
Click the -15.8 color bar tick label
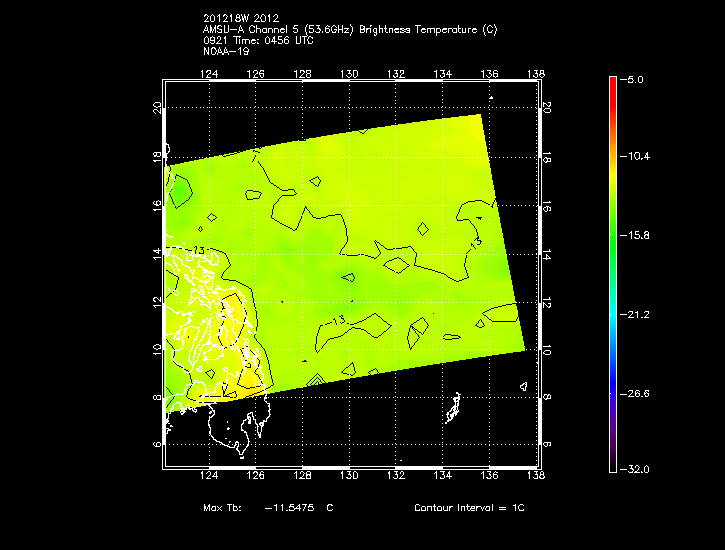click(638, 235)
